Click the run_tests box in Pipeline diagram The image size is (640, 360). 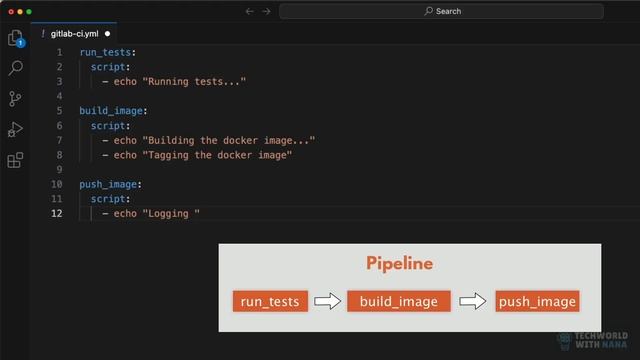(x=270, y=301)
